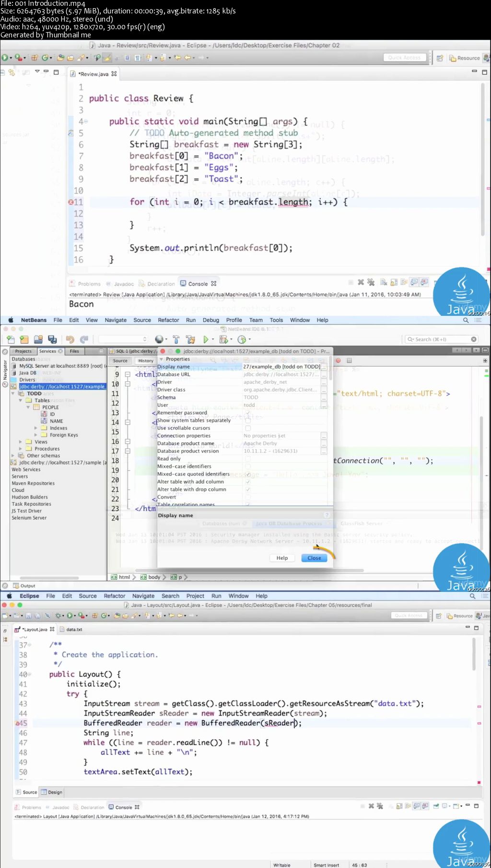Open Resource perspective in top Eclipse window
This screenshot has width=491, height=868.
(465, 58)
